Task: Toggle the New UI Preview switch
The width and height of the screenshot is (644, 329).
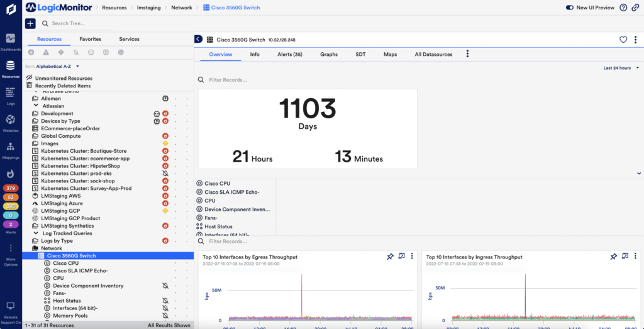Action: [x=570, y=8]
